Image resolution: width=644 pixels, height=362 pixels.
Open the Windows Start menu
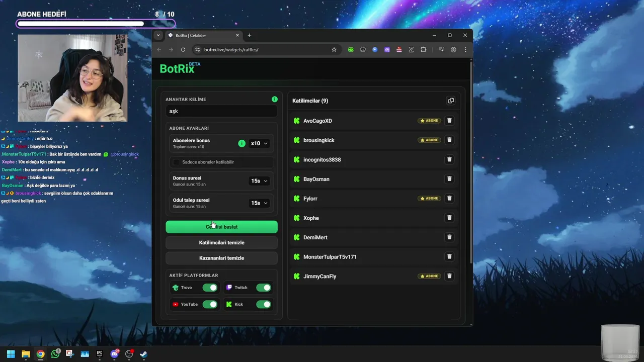[x=11, y=354]
